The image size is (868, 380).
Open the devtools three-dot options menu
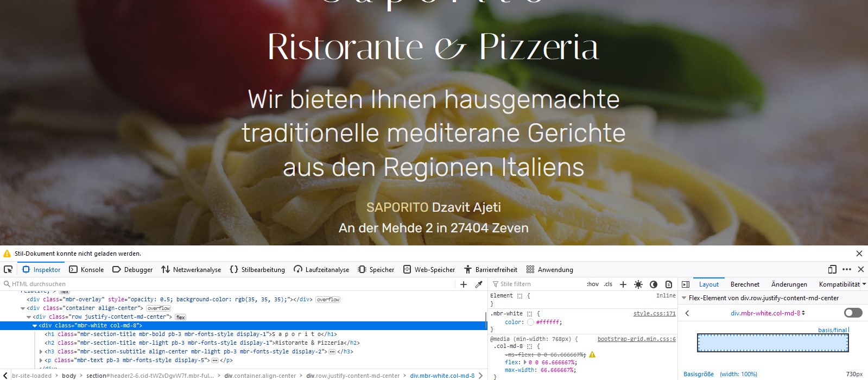(847, 269)
